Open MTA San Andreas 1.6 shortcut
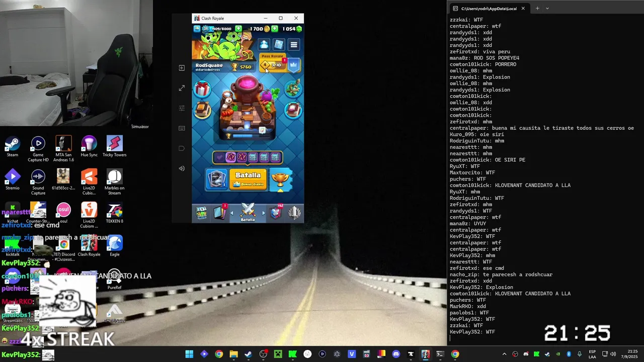Image resolution: width=644 pixels, height=362 pixels. (63, 149)
